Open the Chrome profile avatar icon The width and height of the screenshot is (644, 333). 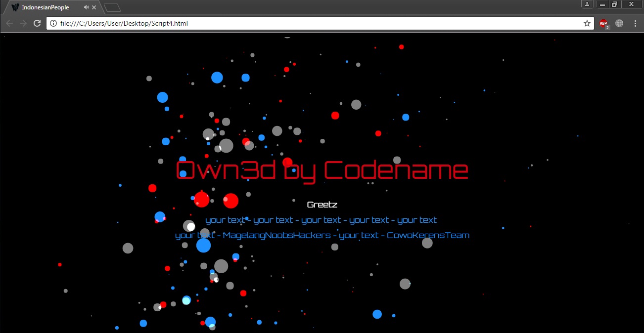coord(587,4)
